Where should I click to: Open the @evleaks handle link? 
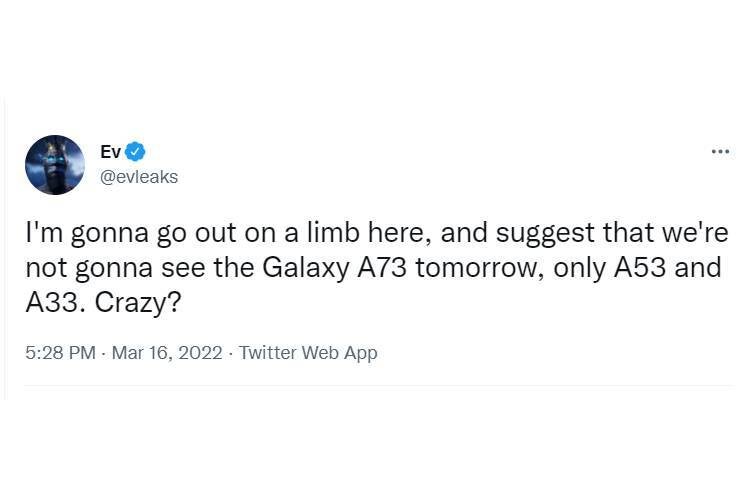coord(139,176)
